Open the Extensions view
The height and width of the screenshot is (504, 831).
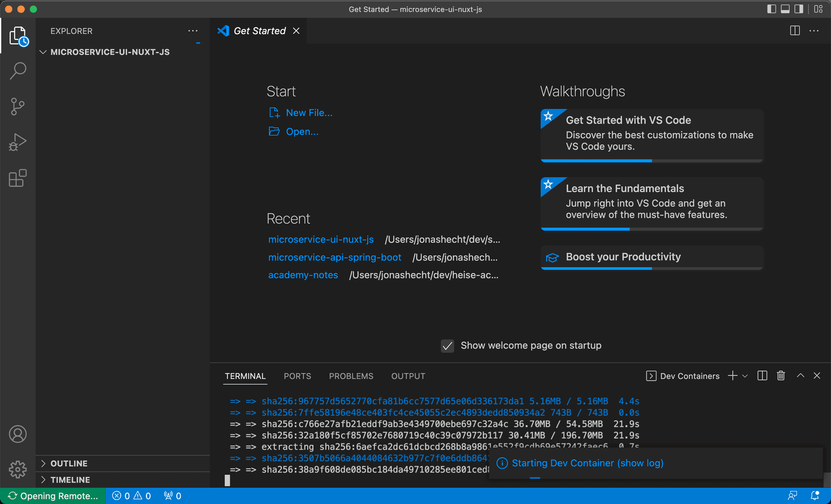tap(18, 178)
